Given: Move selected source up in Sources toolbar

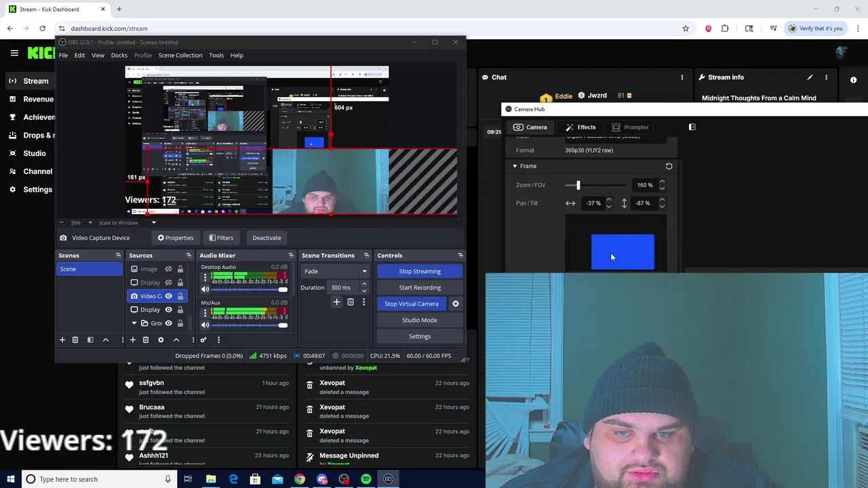Looking at the screenshot, I should (176, 340).
